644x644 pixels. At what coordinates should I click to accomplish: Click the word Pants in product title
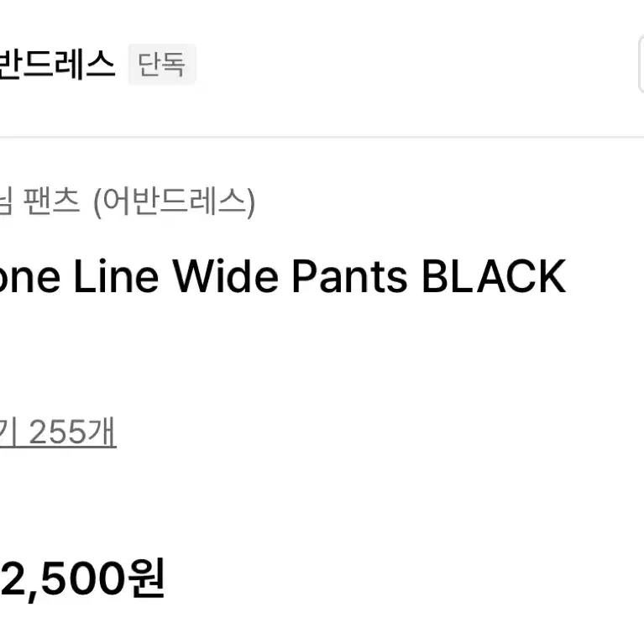tap(349, 277)
